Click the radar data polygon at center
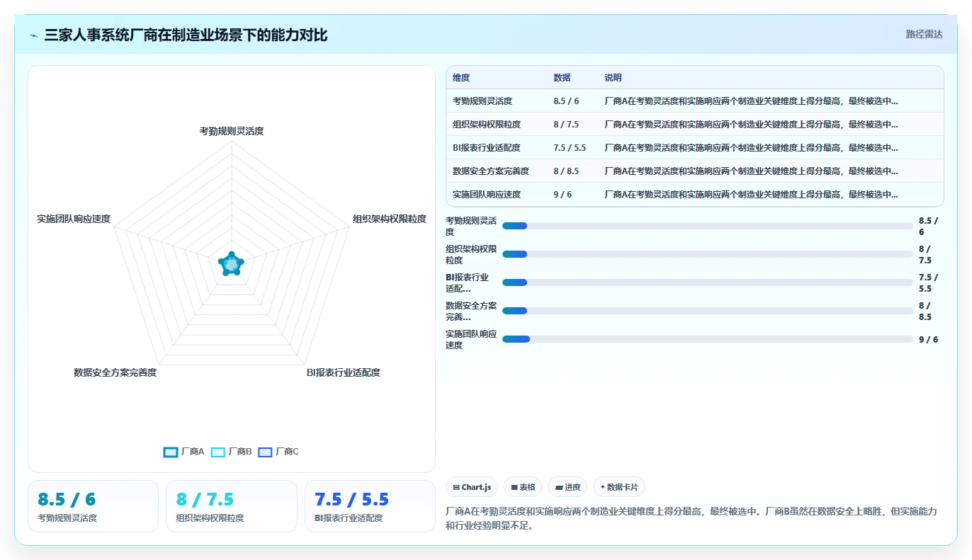Screen dimensions: 972x560 tap(232, 264)
